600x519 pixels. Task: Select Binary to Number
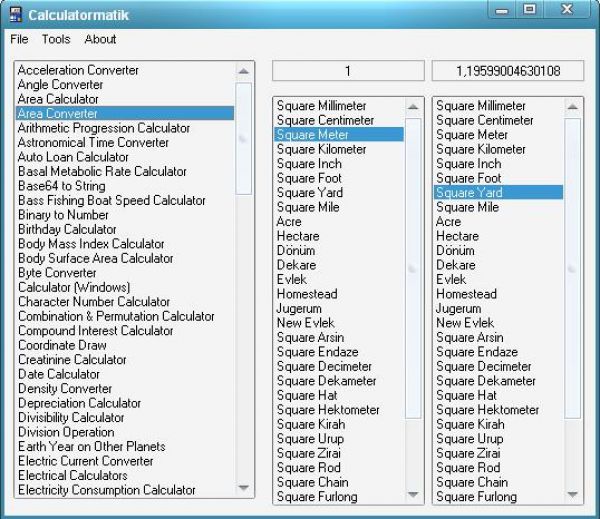[125, 215]
